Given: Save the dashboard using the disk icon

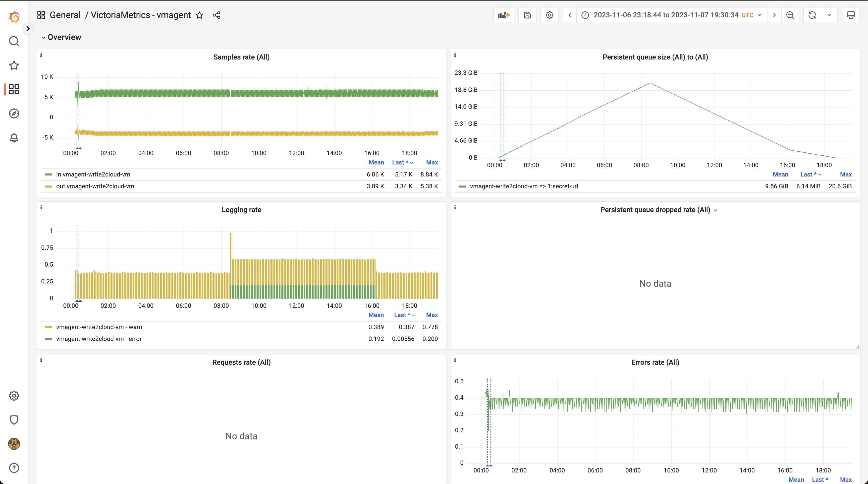Looking at the screenshot, I should (x=527, y=15).
